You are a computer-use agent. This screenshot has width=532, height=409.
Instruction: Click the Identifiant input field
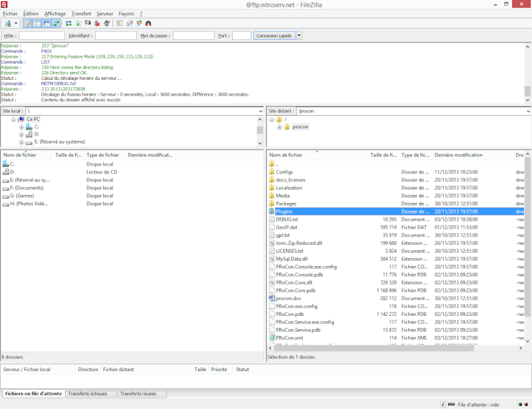(116, 36)
